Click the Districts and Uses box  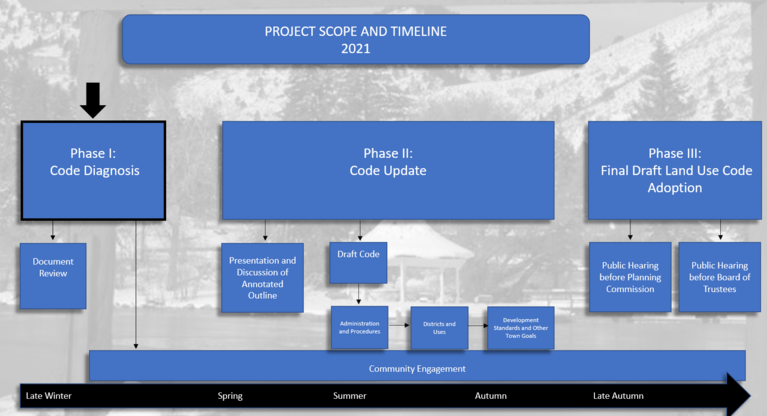(x=439, y=328)
